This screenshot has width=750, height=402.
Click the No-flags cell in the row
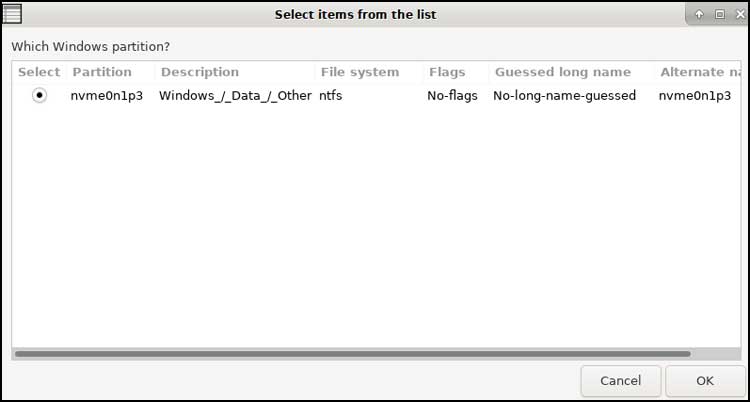point(452,96)
